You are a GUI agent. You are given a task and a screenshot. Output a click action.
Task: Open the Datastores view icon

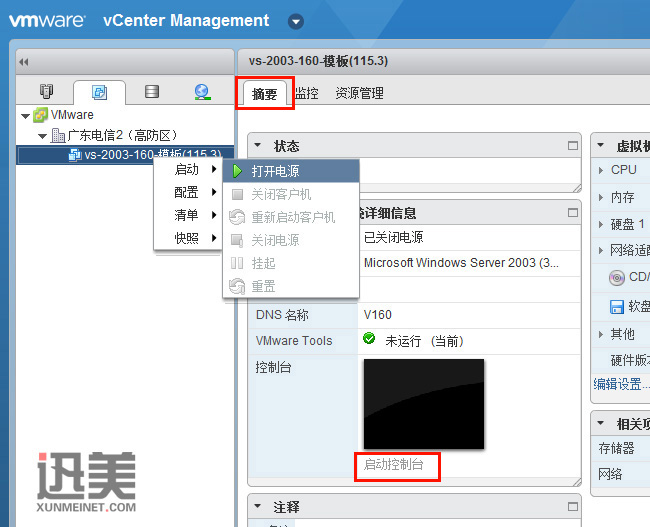152,91
